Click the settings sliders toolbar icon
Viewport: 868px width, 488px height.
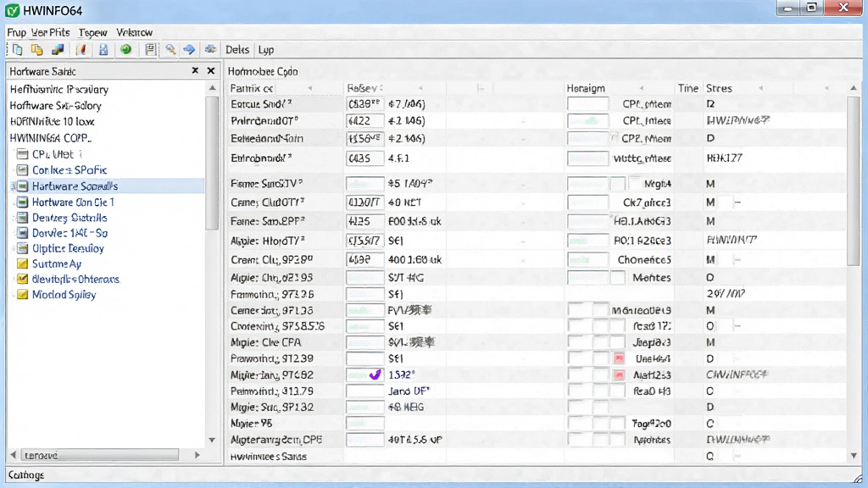click(210, 50)
